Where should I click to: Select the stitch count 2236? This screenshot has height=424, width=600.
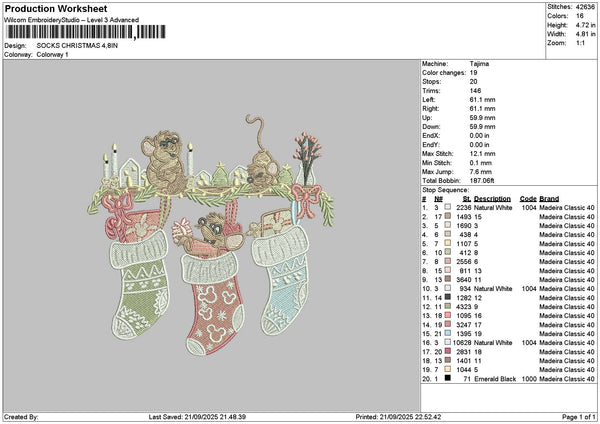[x=464, y=208]
